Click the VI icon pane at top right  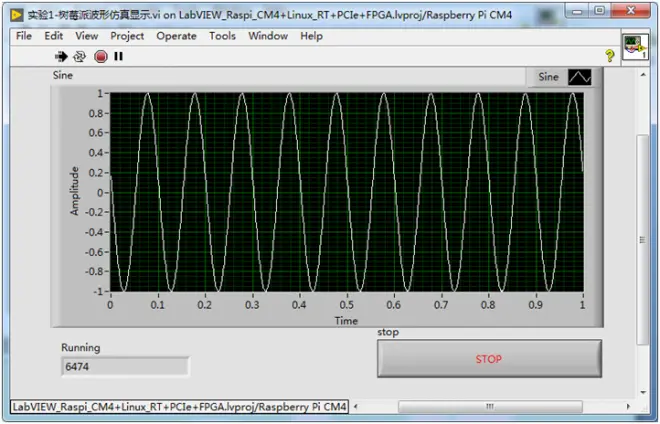[635, 47]
